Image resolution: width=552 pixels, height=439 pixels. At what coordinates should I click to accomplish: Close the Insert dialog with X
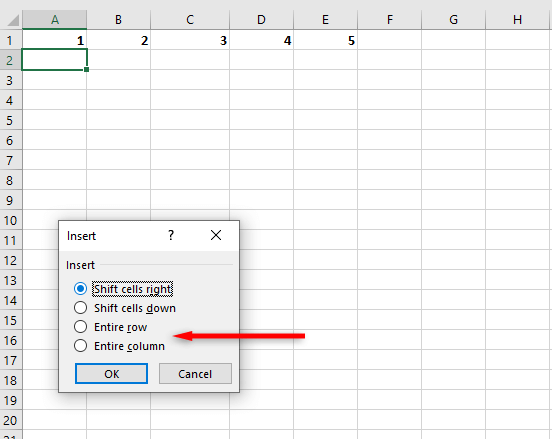pyautogui.click(x=216, y=235)
